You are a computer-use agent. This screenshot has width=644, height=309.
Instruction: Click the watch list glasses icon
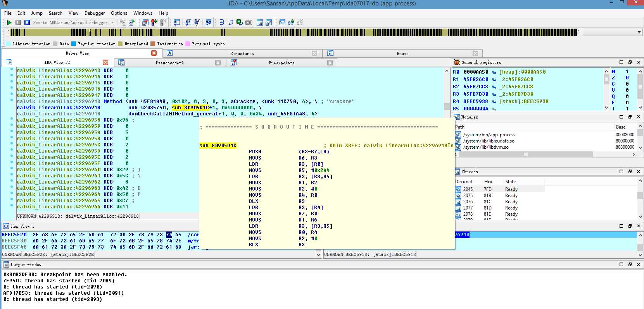click(x=282, y=22)
